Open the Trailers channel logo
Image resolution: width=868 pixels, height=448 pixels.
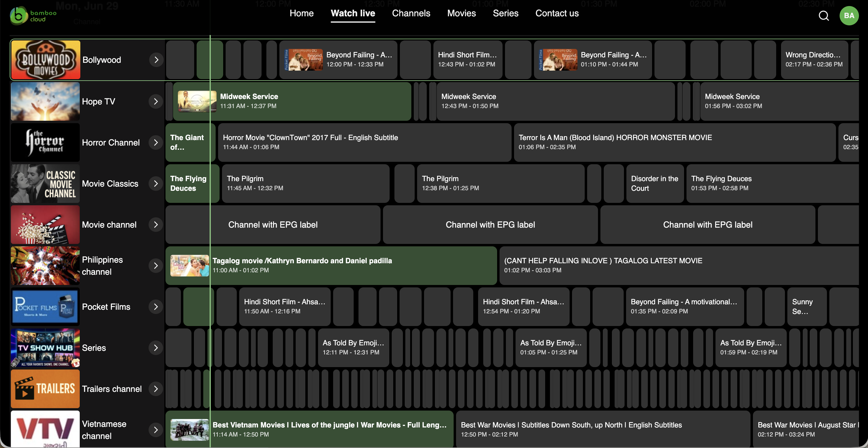[x=45, y=389]
